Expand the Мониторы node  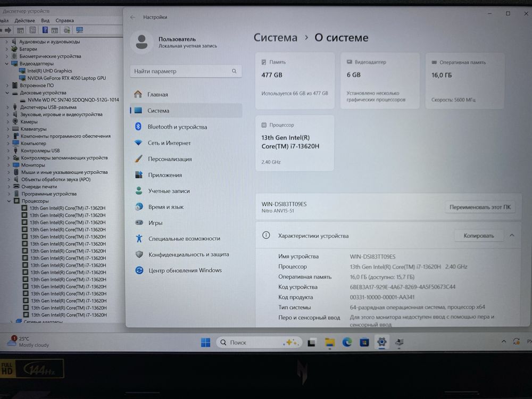click(8, 165)
